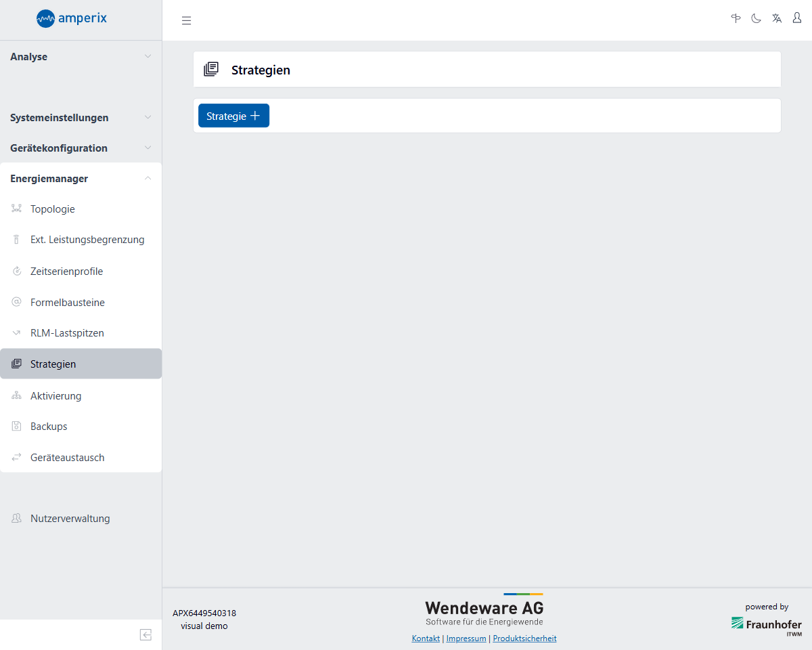The height and width of the screenshot is (650, 812).
Task: Open the Formelbausteine page
Action: pyautogui.click(x=68, y=303)
